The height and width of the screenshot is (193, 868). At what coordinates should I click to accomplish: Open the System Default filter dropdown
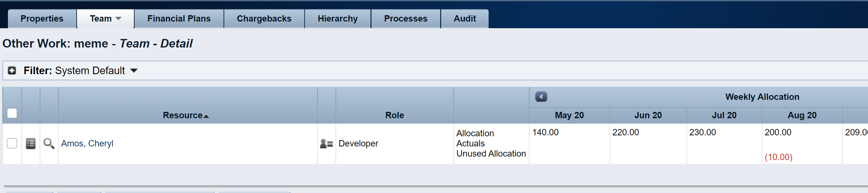click(134, 71)
